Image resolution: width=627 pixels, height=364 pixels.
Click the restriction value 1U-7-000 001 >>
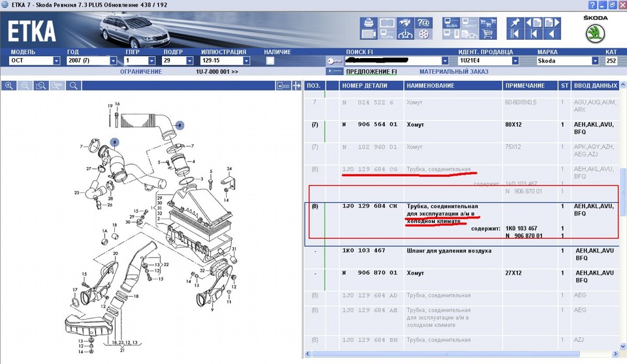pos(217,72)
